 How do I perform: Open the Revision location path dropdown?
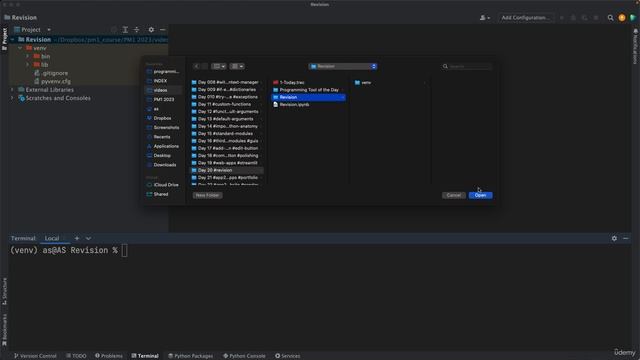tap(343, 66)
